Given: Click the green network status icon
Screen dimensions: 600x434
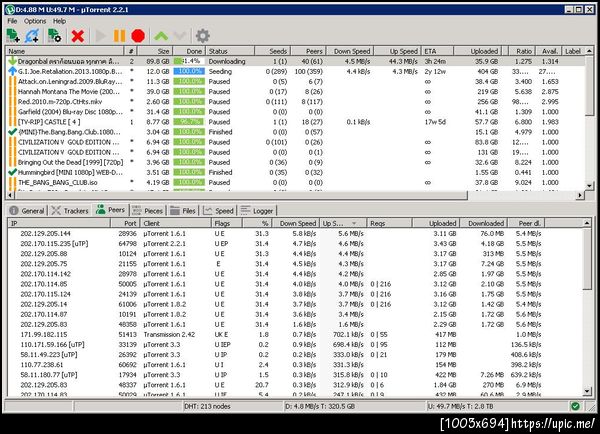Looking at the screenshot, I should [575, 406].
